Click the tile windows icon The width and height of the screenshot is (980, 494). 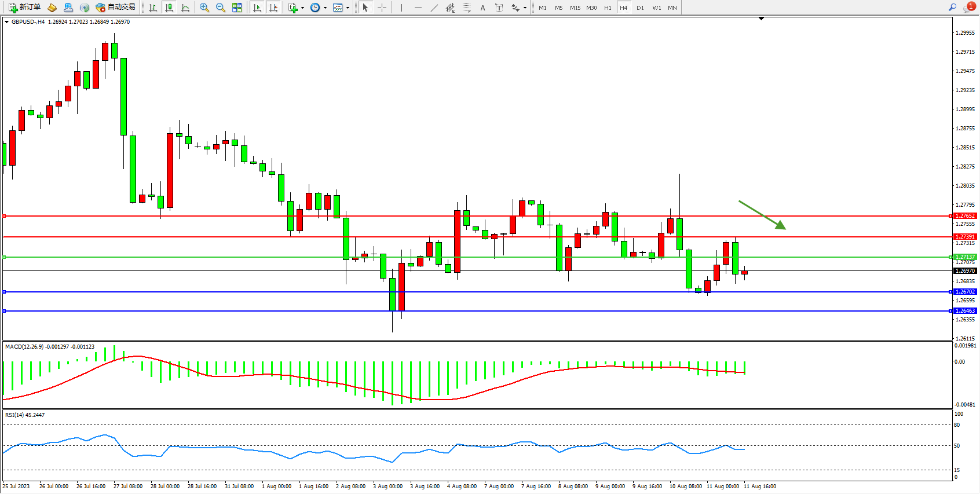coord(237,8)
